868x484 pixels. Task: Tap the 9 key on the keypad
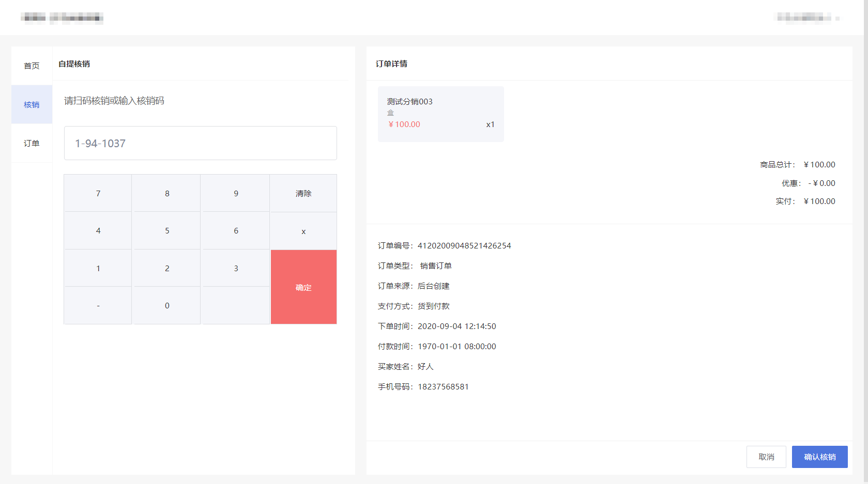[236, 193]
